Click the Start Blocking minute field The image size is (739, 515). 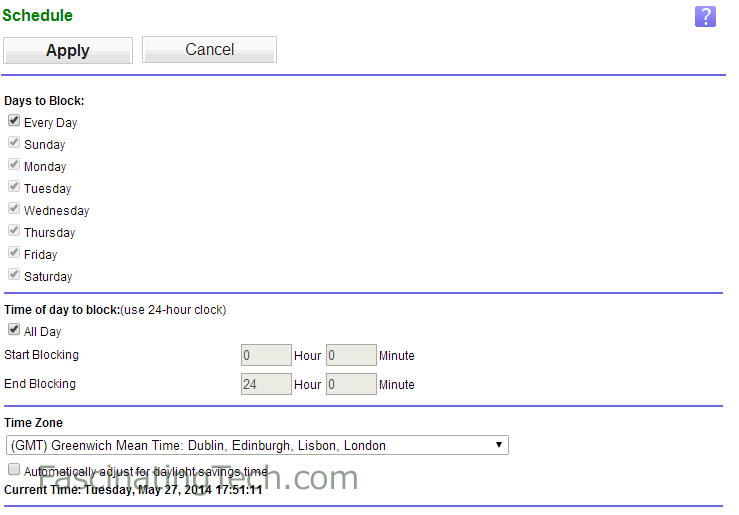[351, 355]
